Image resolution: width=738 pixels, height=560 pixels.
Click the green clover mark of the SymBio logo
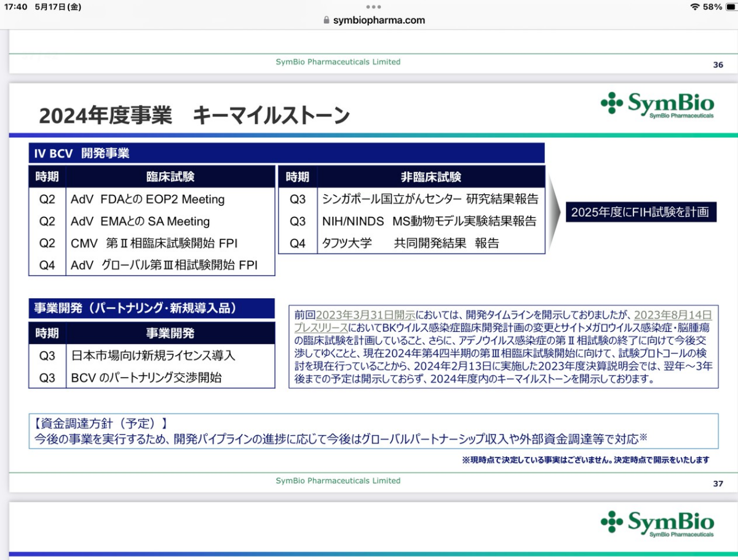point(611,103)
